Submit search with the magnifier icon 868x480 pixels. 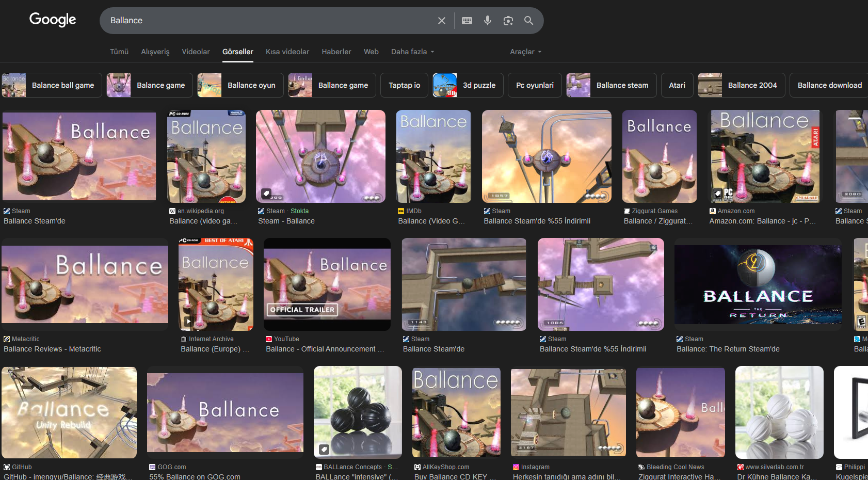[529, 21]
